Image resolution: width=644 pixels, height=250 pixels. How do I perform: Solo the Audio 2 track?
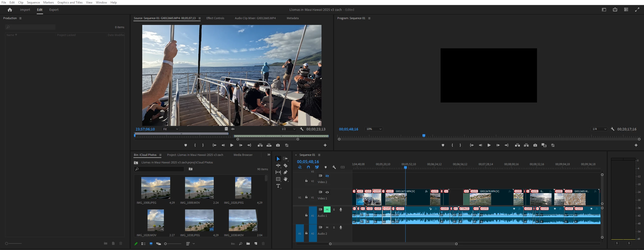click(x=334, y=227)
